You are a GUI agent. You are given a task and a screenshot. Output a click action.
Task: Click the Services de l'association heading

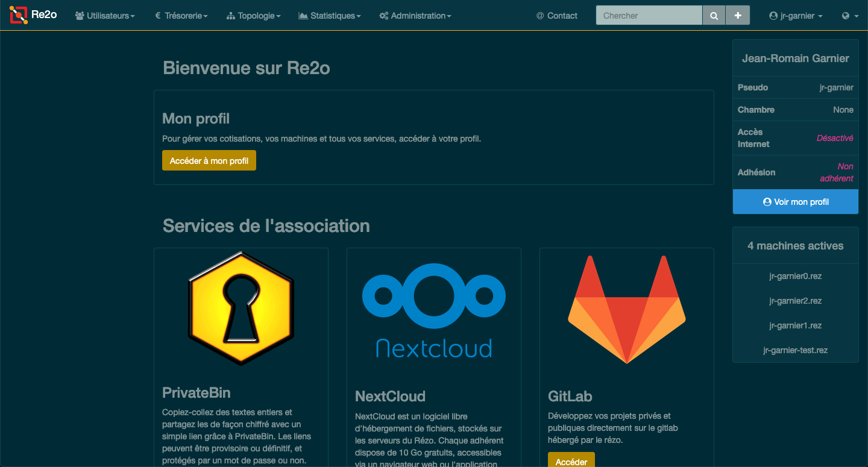[266, 226]
